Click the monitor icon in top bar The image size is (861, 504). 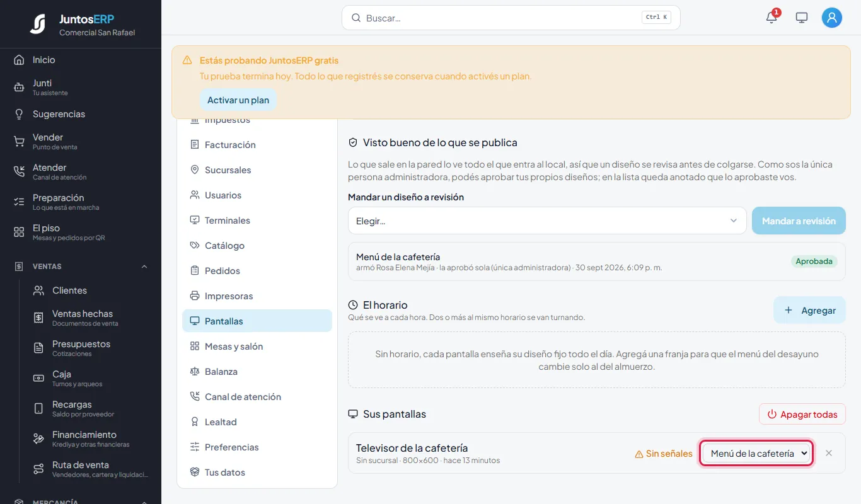(802, 18)
